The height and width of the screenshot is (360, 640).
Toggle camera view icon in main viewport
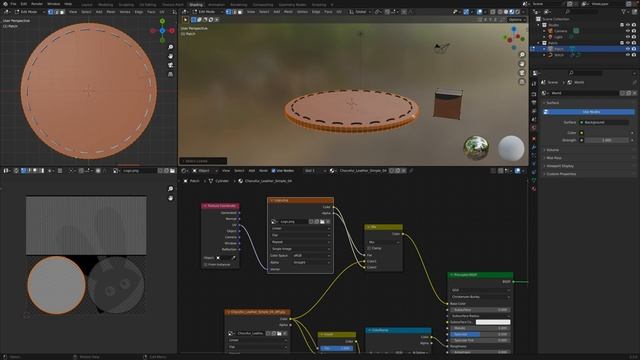522,73
